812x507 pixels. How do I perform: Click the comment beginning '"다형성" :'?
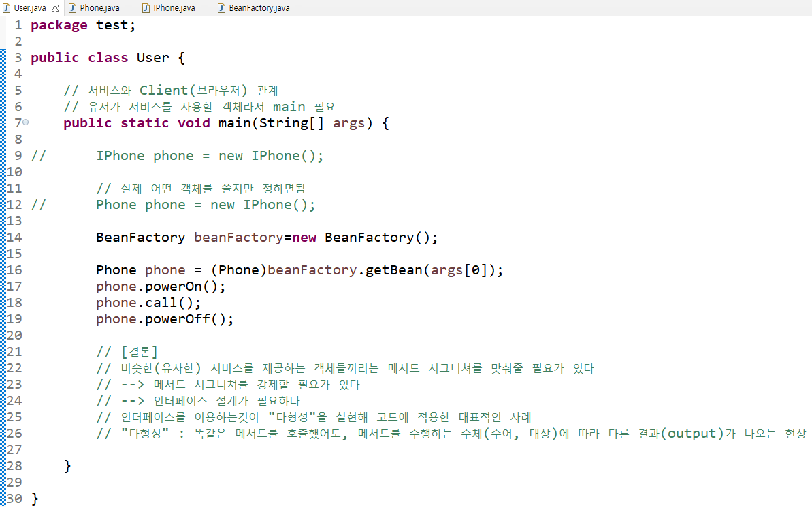[451, 434]
